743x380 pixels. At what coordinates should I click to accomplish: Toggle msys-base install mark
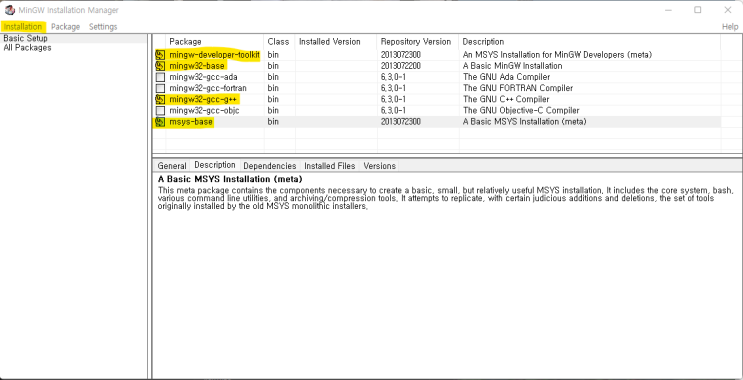click(x=160, y=122)
